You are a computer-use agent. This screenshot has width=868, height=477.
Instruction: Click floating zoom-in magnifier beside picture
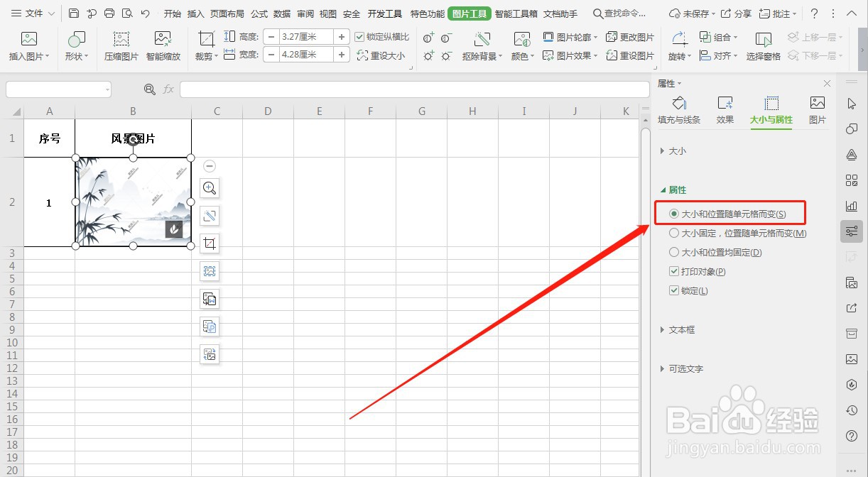pos(210,188)
